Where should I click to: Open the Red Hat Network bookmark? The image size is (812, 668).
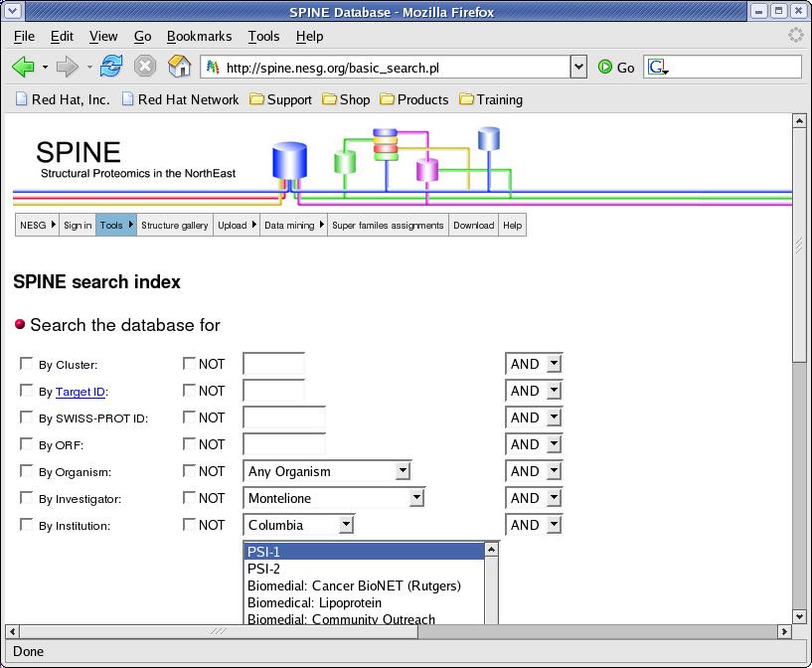point(179,99)
